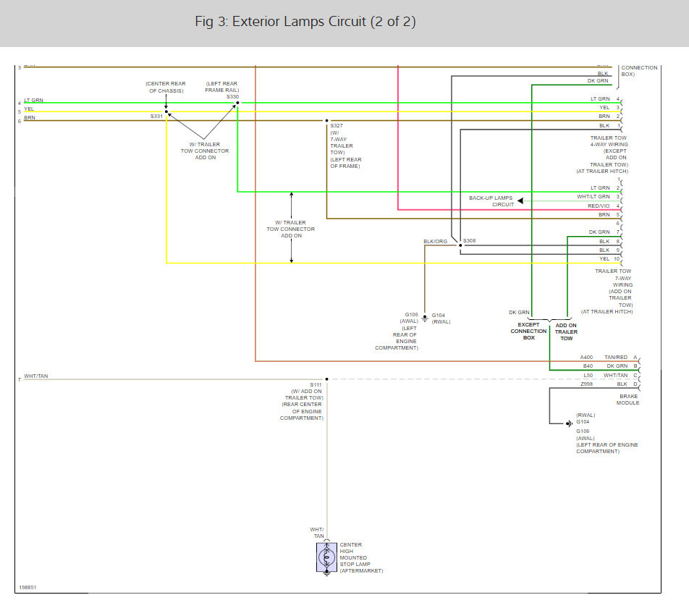Click the 'L50' circuit number
Screen dimensions: 689x616
point(588,375)
